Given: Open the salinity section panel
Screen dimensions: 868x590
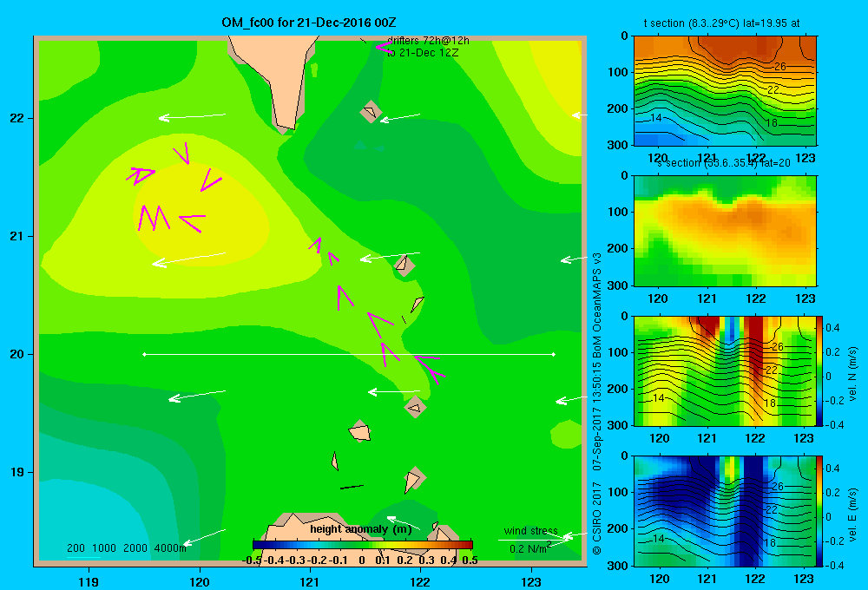Looking at the screenshot, I should tap(725, 231).
